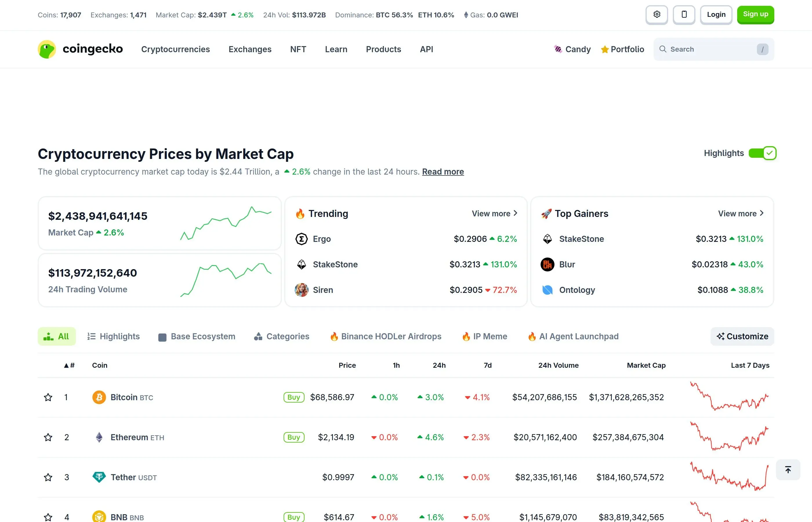Click the mobile app phone icon
This screenshot has width=812, height=522.
click(x=684, y=14)
